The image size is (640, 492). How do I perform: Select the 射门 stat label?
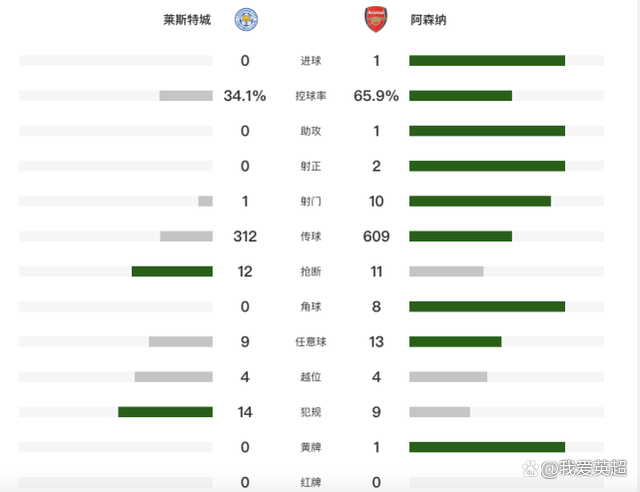tap(311, 201)
